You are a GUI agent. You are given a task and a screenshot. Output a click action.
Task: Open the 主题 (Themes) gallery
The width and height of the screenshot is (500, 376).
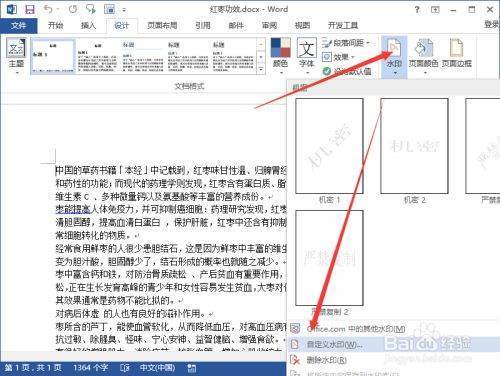(16, 56)
